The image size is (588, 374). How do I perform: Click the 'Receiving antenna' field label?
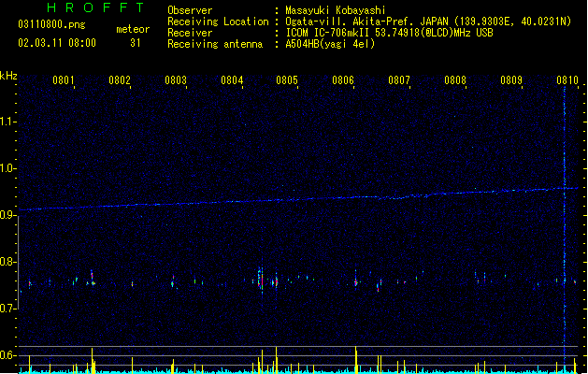tap(215, 44)
